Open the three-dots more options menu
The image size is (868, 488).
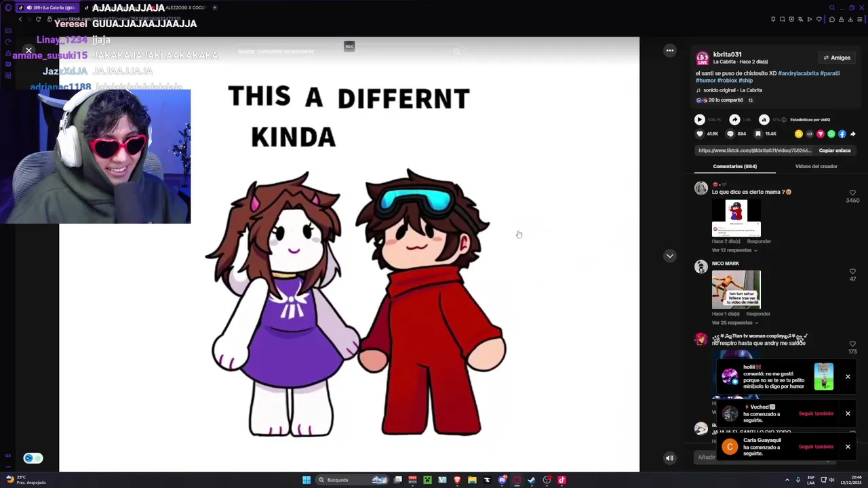tap(669, 50)
